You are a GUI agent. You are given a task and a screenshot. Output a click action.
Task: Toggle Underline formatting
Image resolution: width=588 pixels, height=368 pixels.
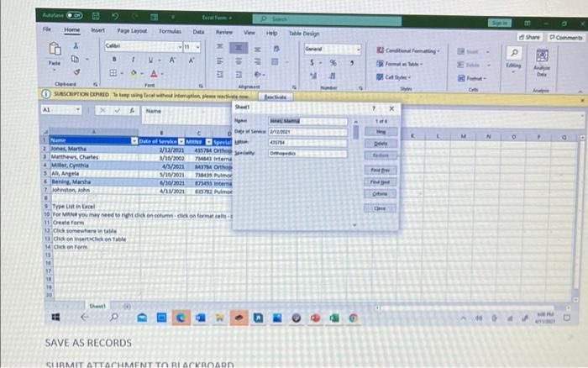coord(150,60)
